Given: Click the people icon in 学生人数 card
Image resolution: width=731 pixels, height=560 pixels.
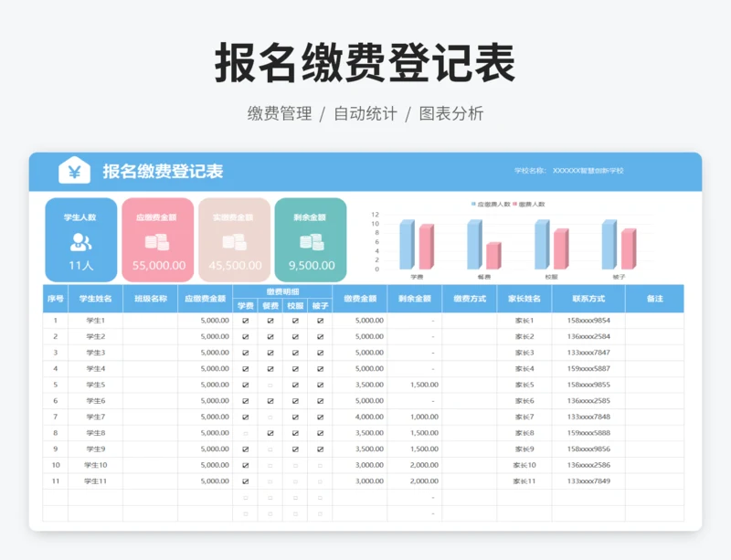Looking at the screenshot, I should coord(81,242).
